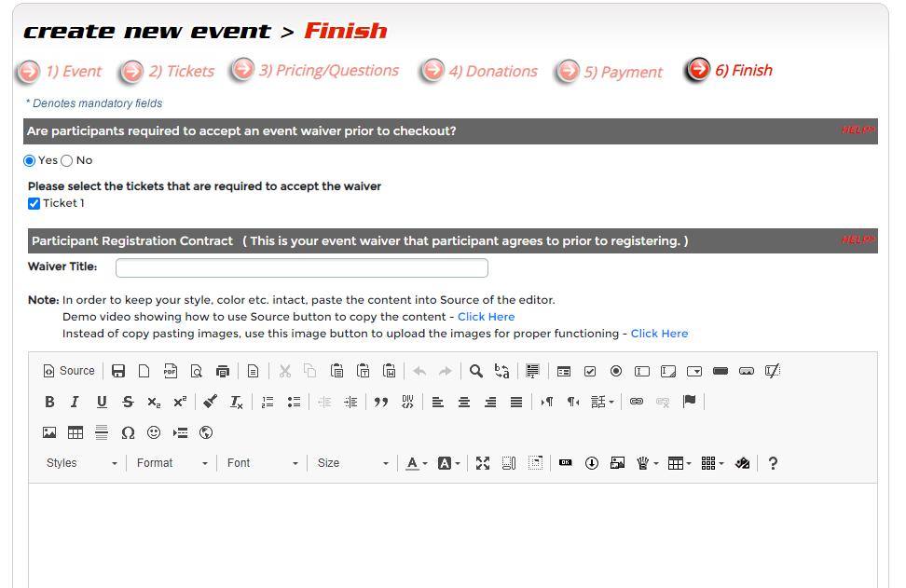Click the Find magnifier icon
This screenshot has width=906, height=588.
point(475,371)
